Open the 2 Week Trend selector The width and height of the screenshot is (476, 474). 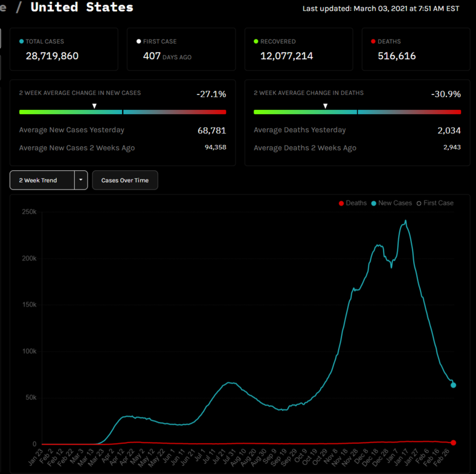[42, 180]
